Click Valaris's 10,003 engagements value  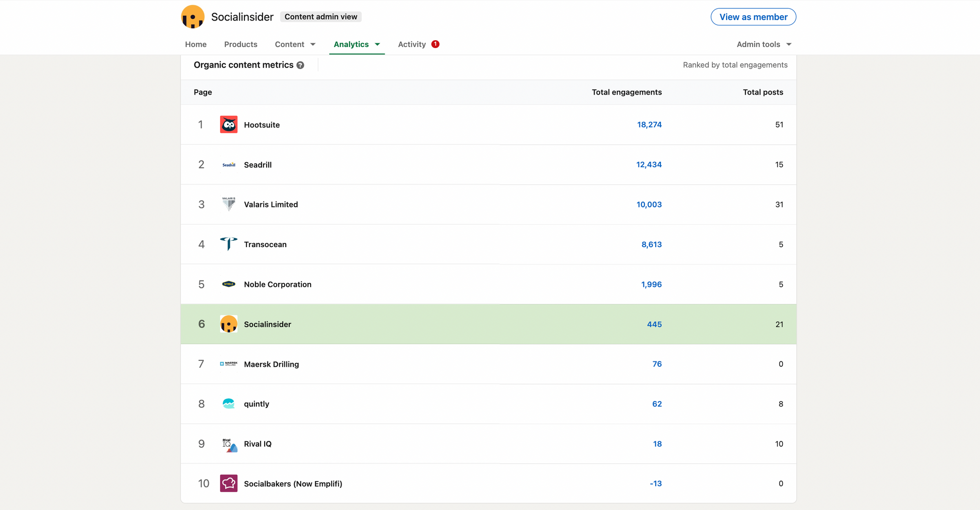(x=649, y=204)
